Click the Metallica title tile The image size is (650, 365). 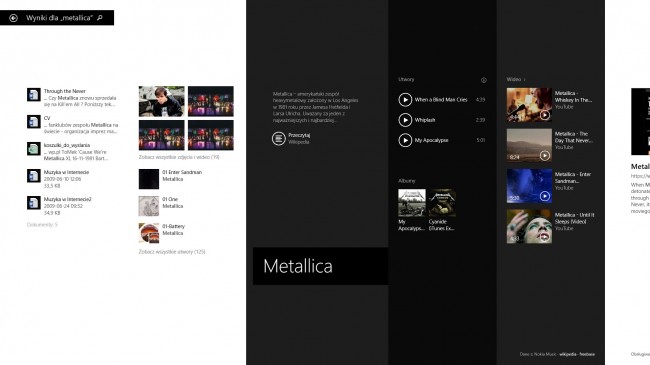tap(320, 266)
